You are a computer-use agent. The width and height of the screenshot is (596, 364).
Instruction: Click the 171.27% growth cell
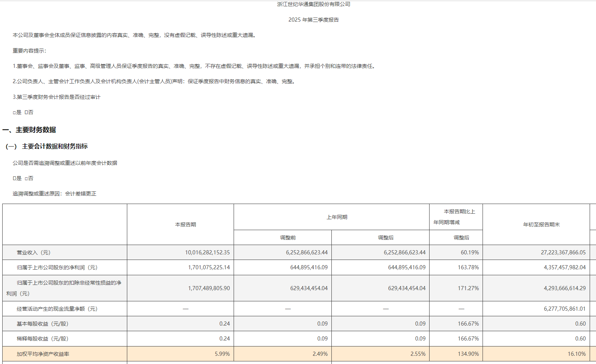pyautogui.click(x=468, y=288)
